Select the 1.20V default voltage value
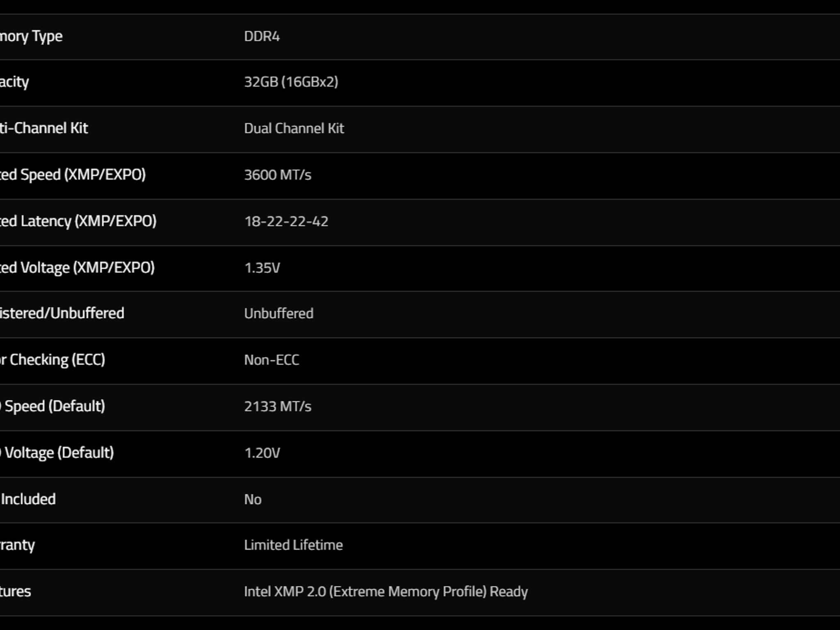 (262, 453)
